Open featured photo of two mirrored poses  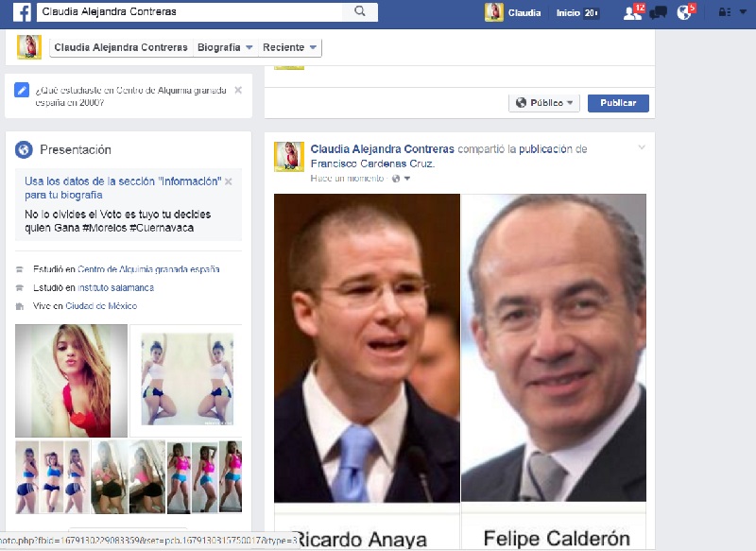click(186, 381)
